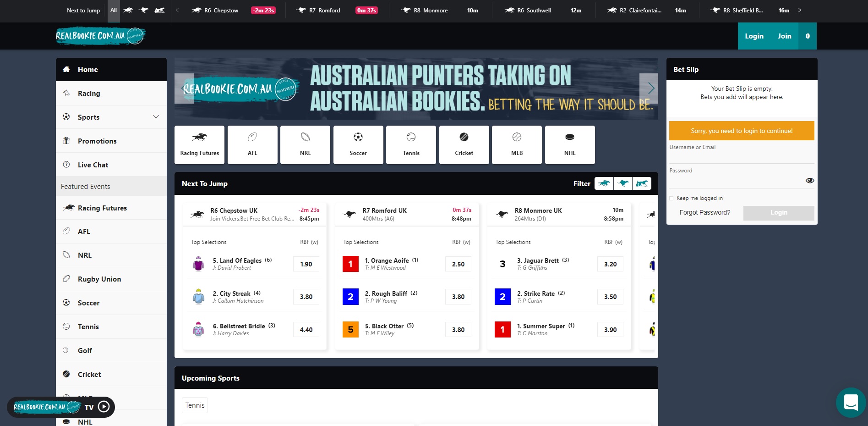Select horse racing icon in top bar

pos(128,10)
